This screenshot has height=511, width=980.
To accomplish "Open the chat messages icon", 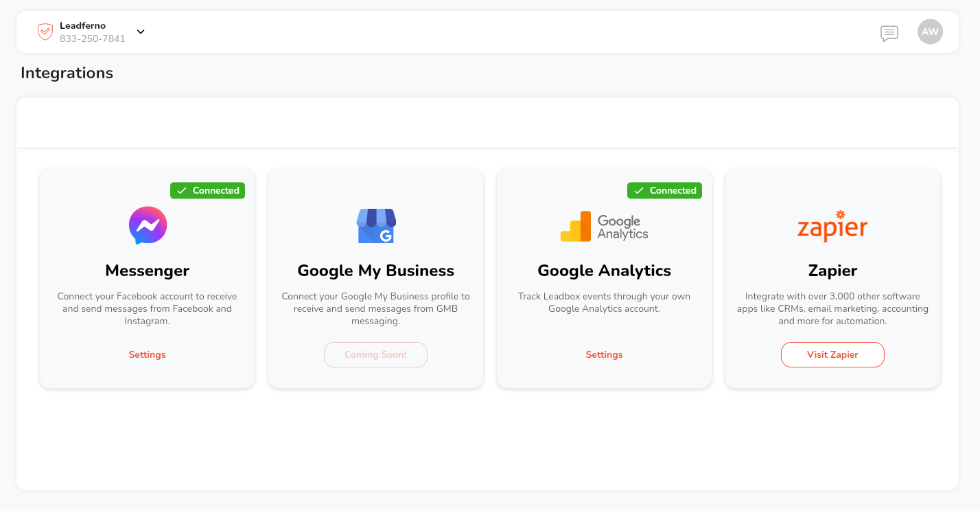I will pyautogui.click(x=889, y=33).
